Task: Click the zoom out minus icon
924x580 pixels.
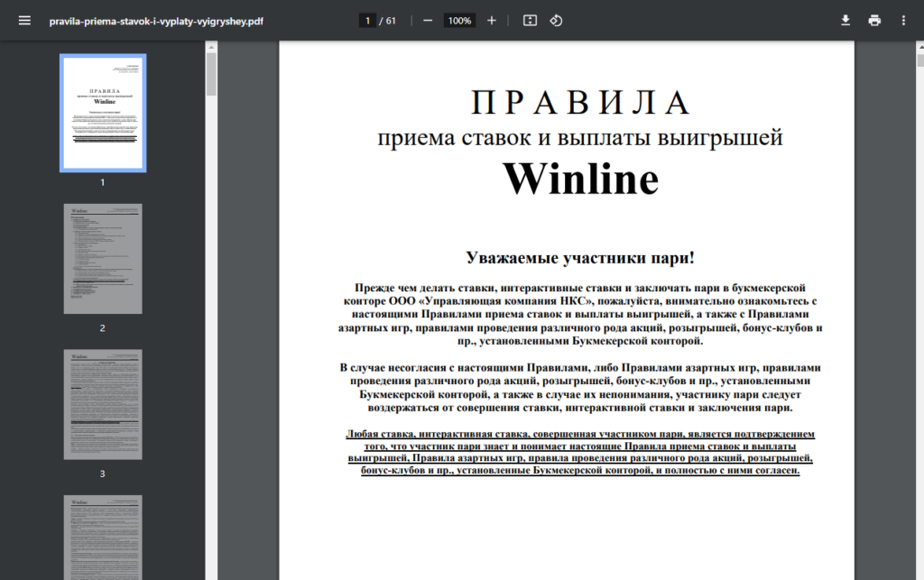Action: (x=428, y=21)
